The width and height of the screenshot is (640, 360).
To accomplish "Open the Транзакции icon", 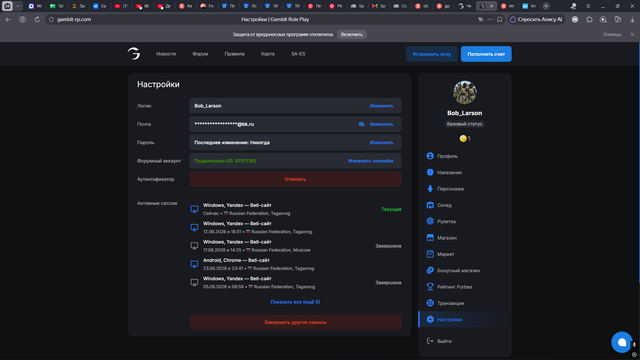I will click(430, 303).
